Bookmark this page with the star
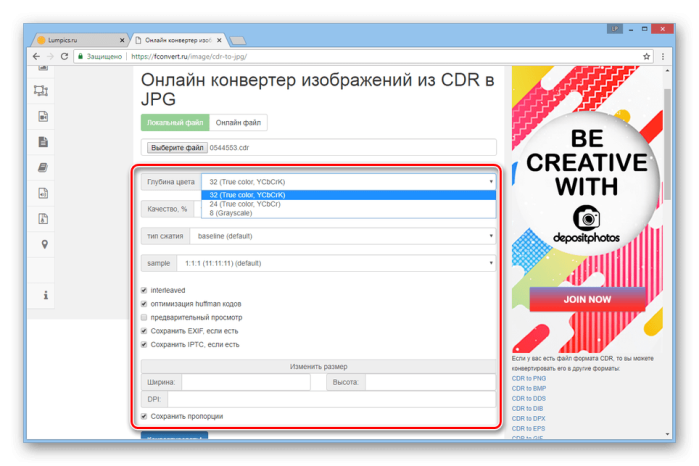The image size is (699, 466). [646, 57]
